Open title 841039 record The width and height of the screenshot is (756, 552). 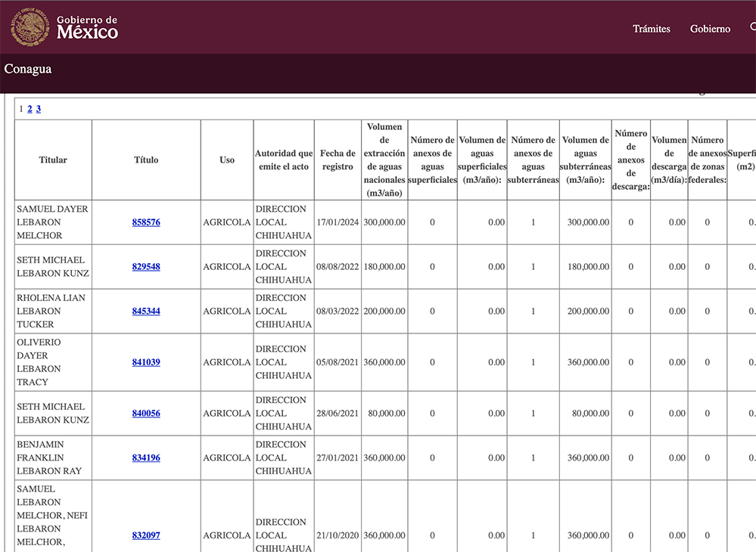coord(146,362)
